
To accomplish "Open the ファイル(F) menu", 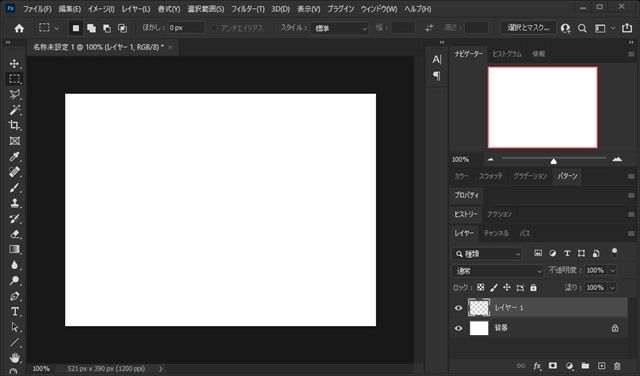I will coord(37,9).
